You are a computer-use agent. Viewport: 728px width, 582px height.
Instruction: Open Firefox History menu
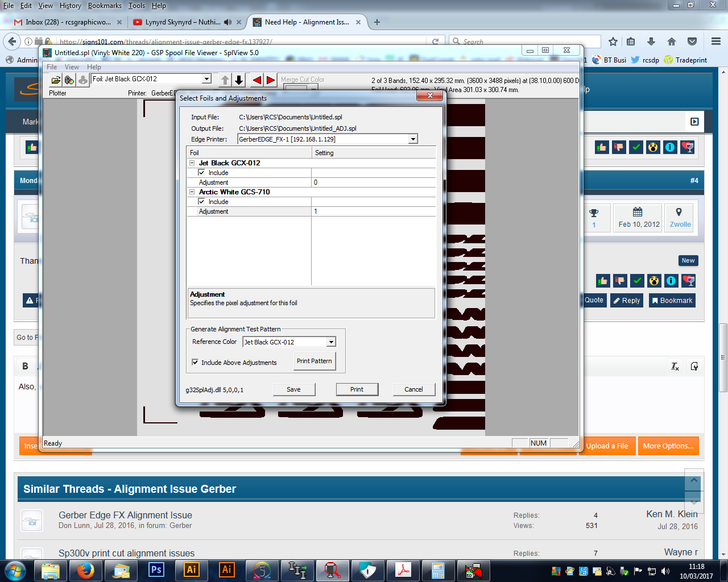coord(70,6)
